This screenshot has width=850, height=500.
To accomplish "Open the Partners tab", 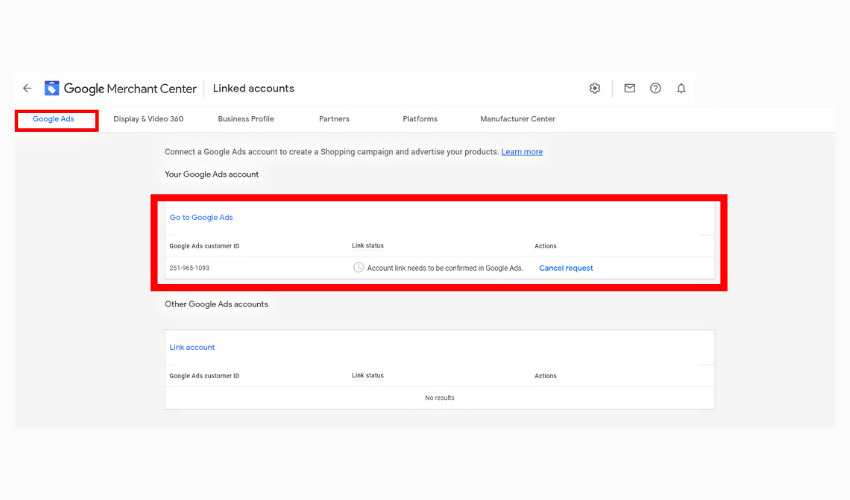I will (334, 119).
